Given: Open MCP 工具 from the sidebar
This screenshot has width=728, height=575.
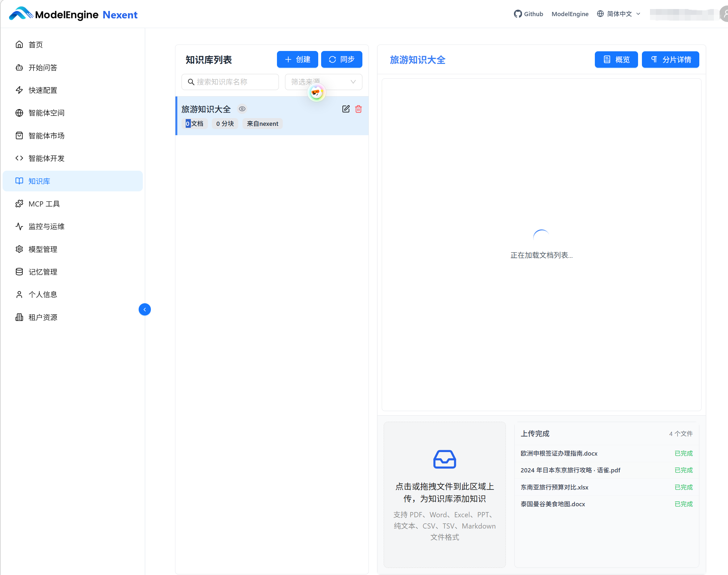Looking at the screenshot, I should [44, 204].
